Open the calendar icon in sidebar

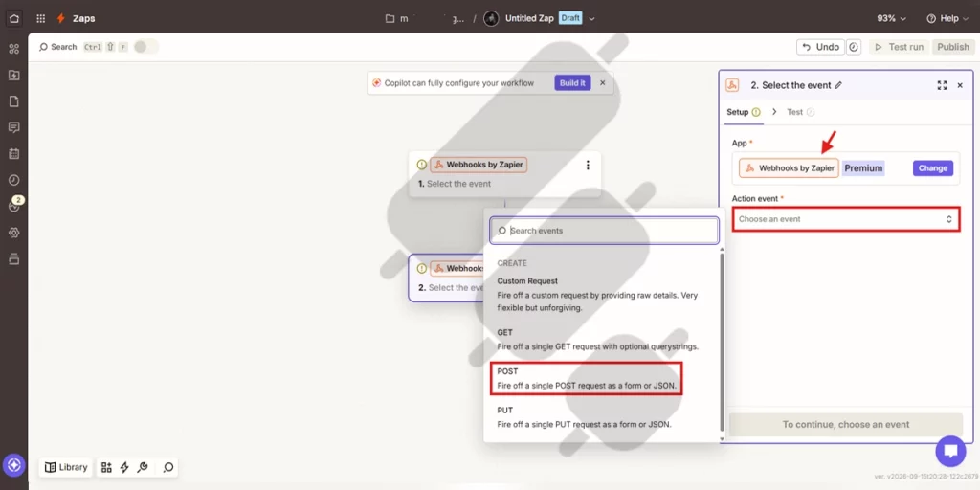13,154
